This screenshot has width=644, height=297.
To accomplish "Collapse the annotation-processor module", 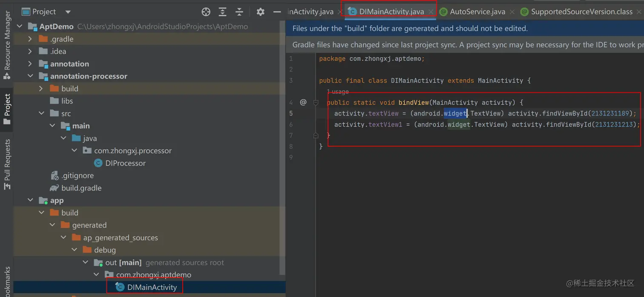I will click(x=30, y=76).
